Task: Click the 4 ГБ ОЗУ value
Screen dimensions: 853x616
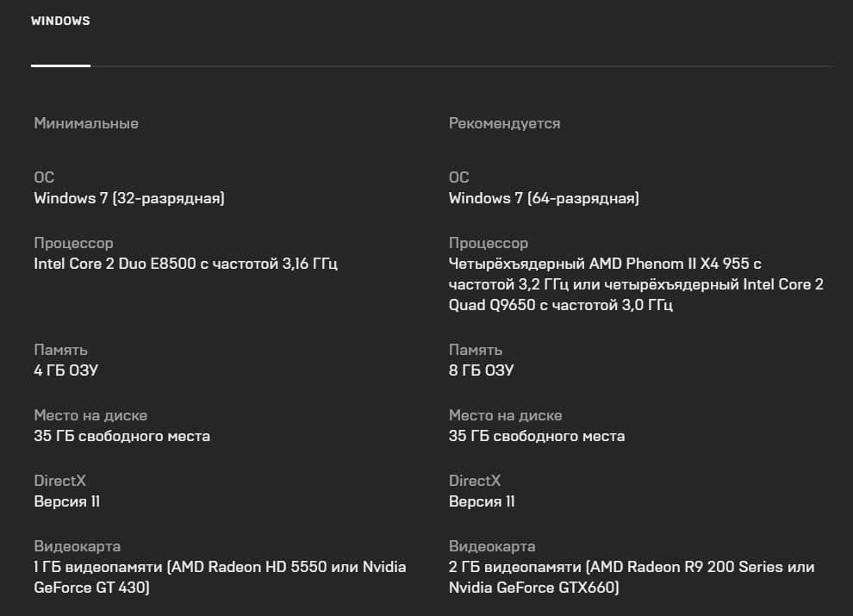Action: tap(65, 370)
